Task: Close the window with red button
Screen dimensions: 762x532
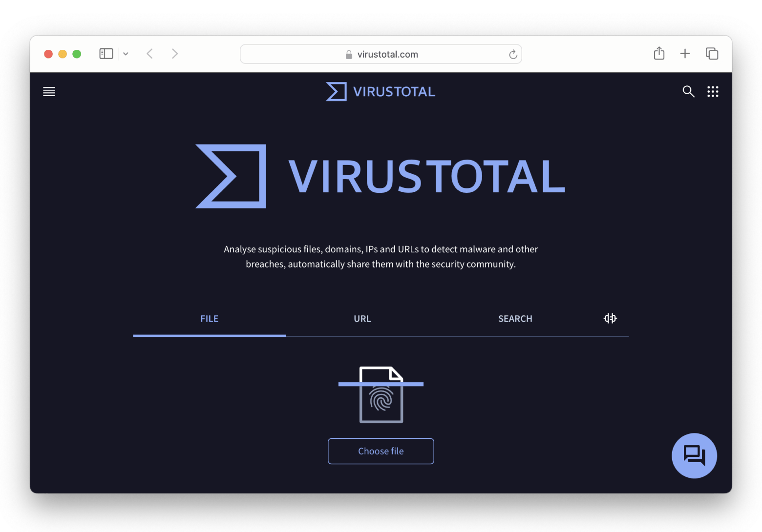Action: point(48,54)
